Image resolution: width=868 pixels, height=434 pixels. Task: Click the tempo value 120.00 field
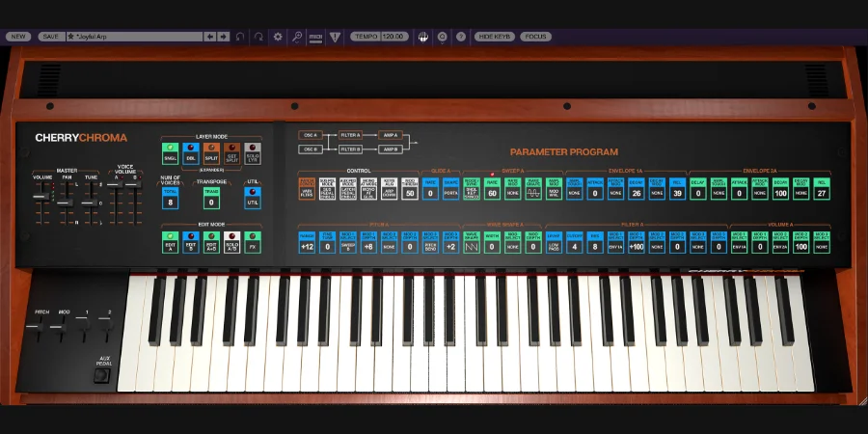pyautogui.click(x=394, y=37)
